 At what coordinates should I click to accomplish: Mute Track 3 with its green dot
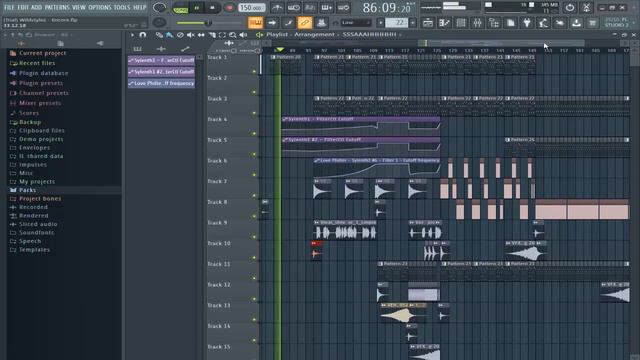click(x=254, y=113)
